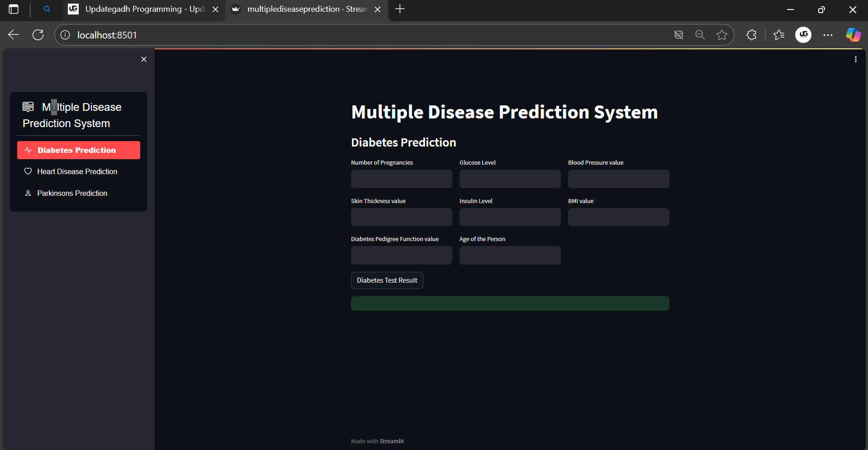The image size is (868, 450).
Task: Select Heart Disease Prediction in the sidebar
Action: (x=77, y=171)
